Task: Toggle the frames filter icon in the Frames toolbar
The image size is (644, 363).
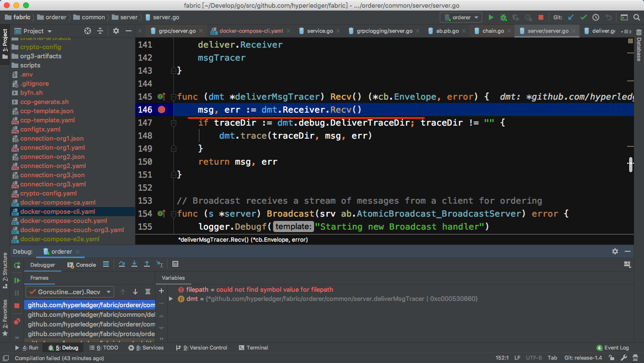Action: point(148,292)
